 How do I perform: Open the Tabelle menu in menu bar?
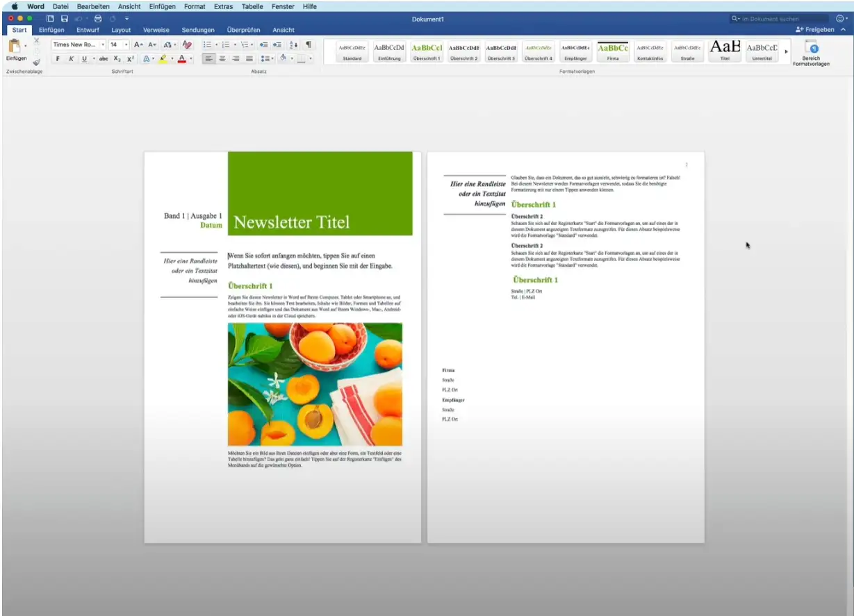tap(252, 6)
